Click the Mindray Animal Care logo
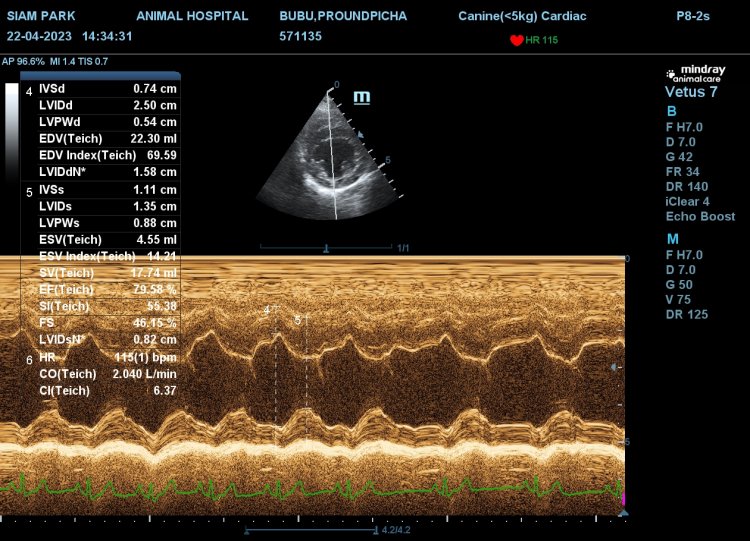 coord(699,74)
